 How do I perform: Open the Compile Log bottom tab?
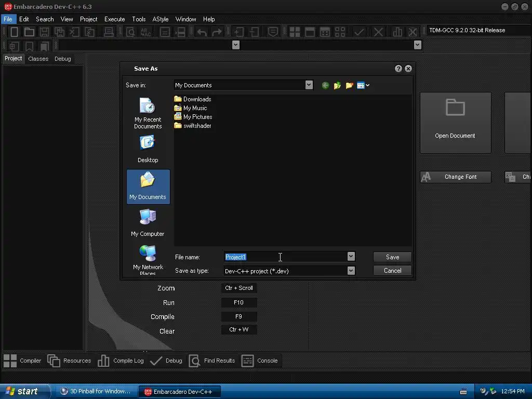121,361
